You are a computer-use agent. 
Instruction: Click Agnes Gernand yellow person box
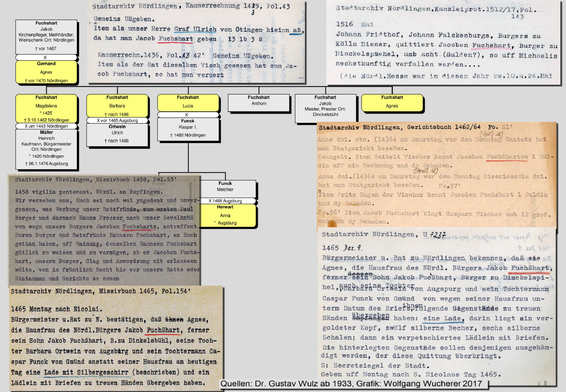46,72
